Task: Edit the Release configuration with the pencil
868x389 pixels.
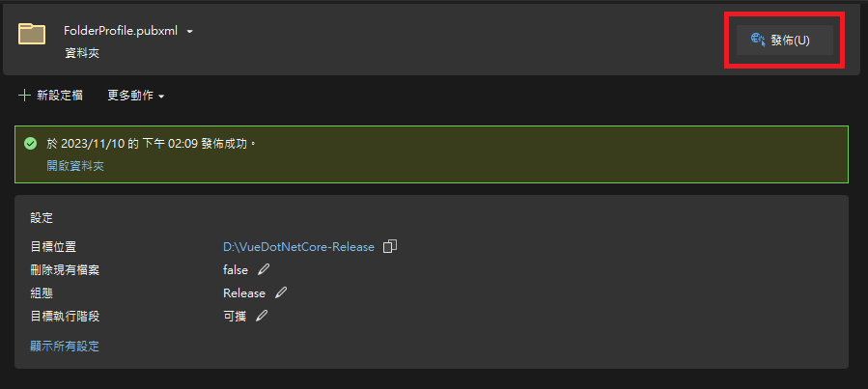Action: point(281,292)
